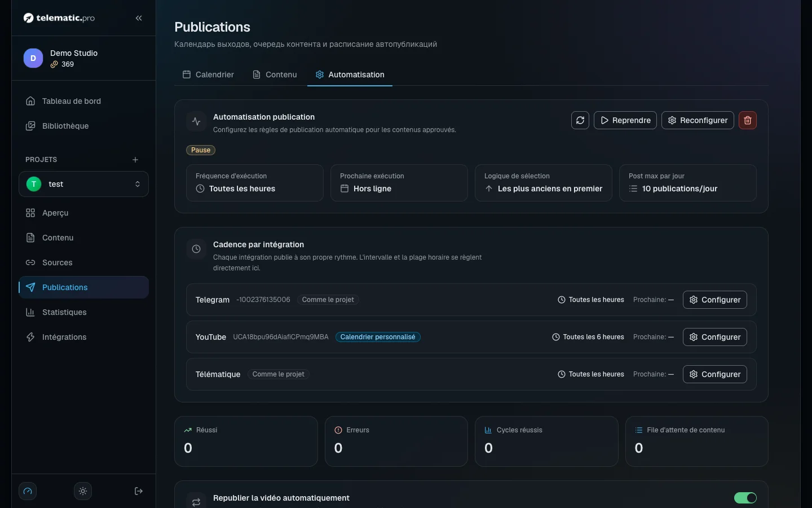Open Configurer for the Telegram integration
This screenshot has height=508, width=812.
click(x=715, y=300)
